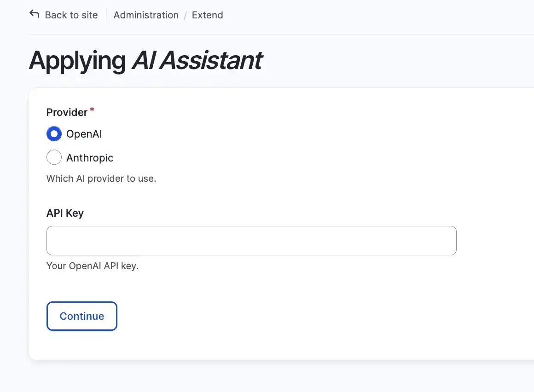This screenshot has width=534, height=392.
Task: Click the red required asterisk by Provider
Action: point(92,110)
